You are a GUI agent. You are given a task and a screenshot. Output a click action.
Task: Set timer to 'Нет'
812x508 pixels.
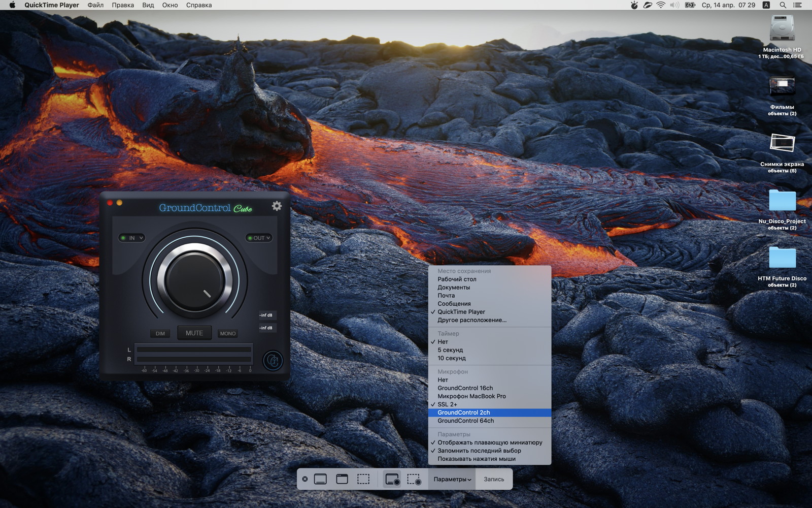[490, 342]
